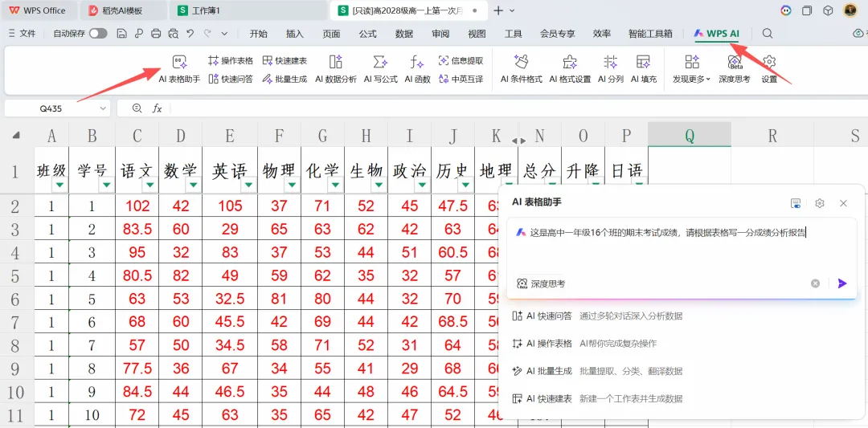Open the filter dropdown for 班级
This screenshot has height=428, width=868.
(59, 185)
